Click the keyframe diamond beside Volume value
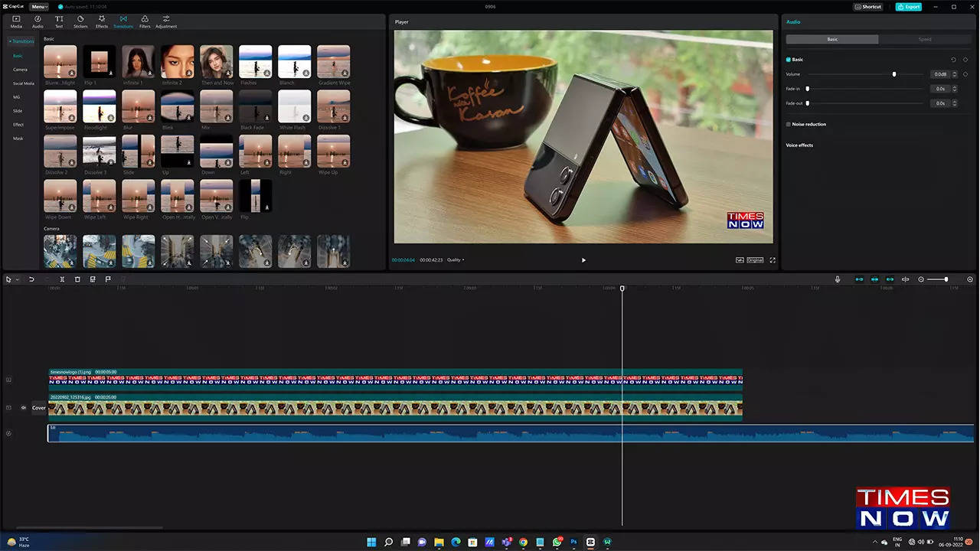Viewport: 980px width, 551px height. click(x=965, y=74)
